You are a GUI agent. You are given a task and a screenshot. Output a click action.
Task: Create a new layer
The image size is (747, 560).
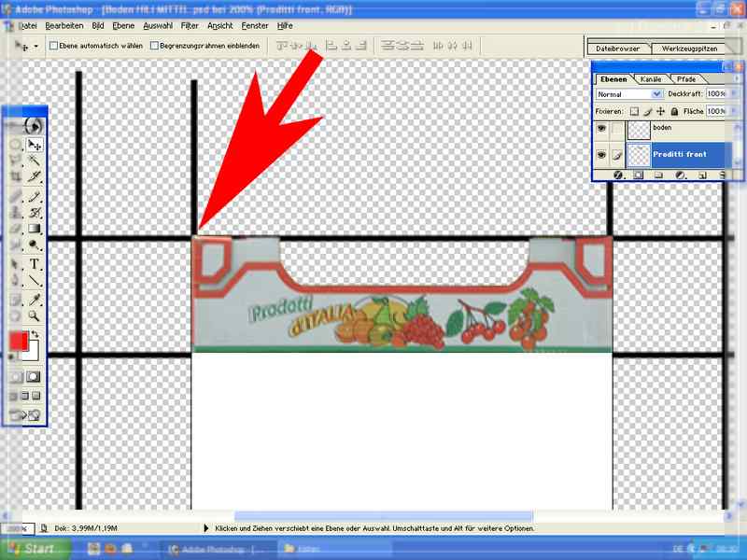tap(702, 175)
